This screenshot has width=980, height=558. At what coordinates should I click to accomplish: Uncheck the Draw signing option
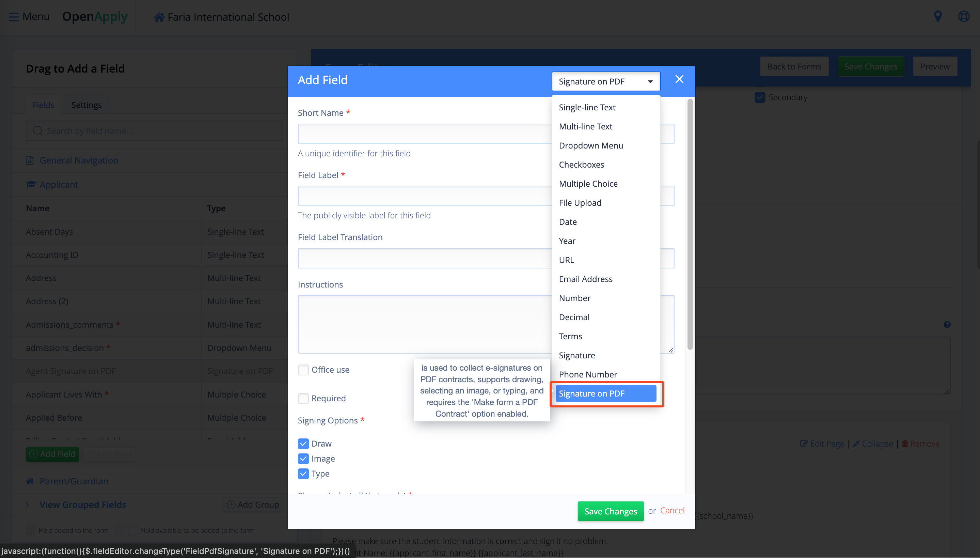tap(303, 444)
